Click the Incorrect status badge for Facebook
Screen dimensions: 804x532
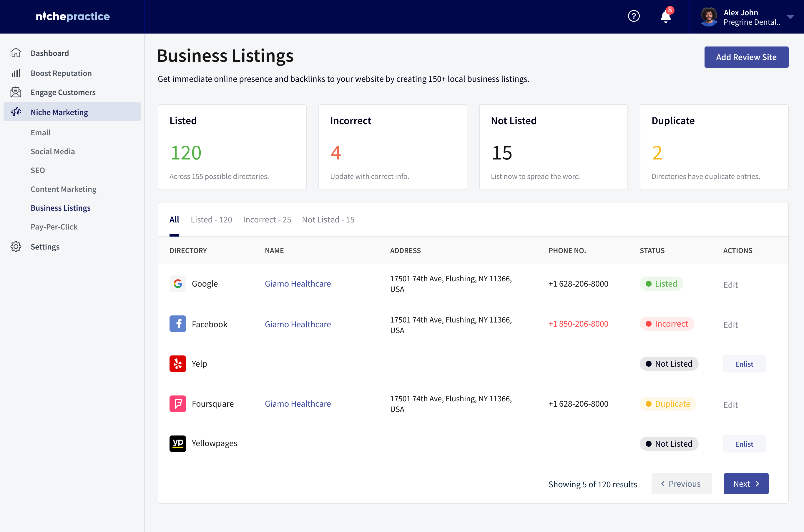(667, 324)
